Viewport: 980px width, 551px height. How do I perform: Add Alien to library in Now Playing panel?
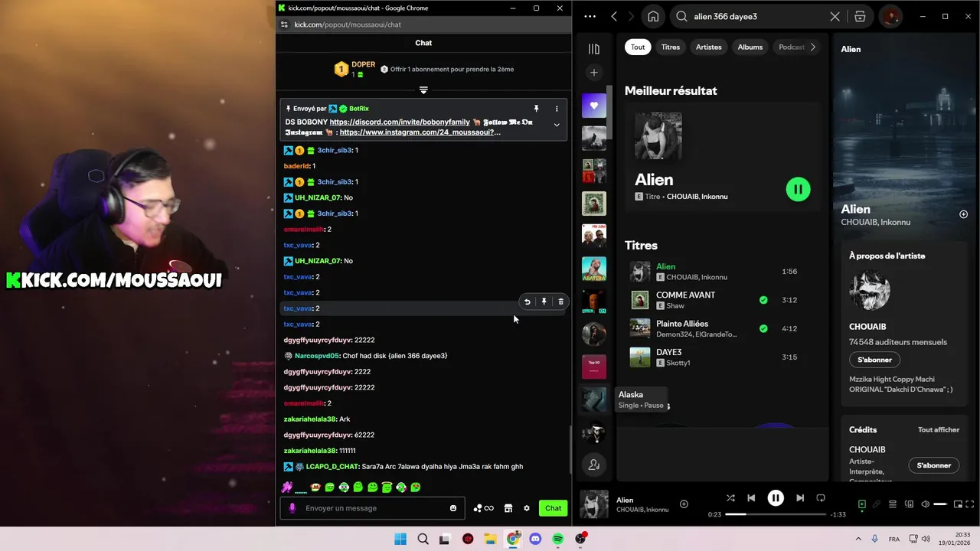pos(964,214)
